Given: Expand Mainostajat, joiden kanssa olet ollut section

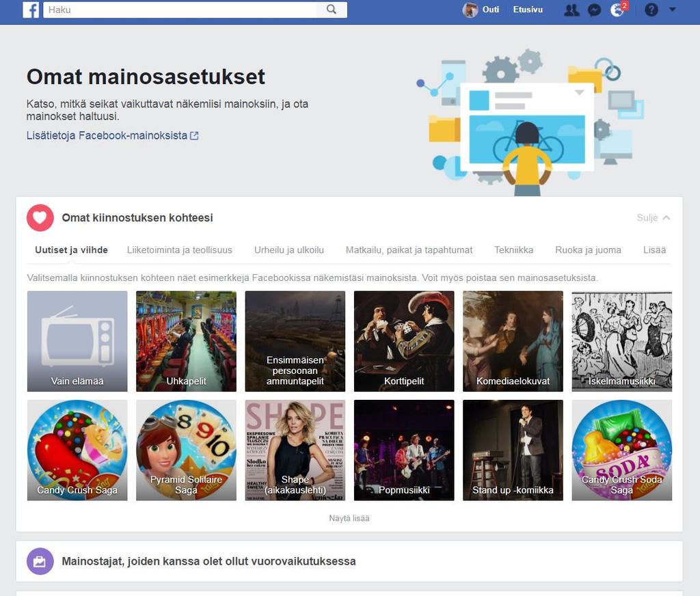Looking at the screenshot, I should [x=349, y=561].
